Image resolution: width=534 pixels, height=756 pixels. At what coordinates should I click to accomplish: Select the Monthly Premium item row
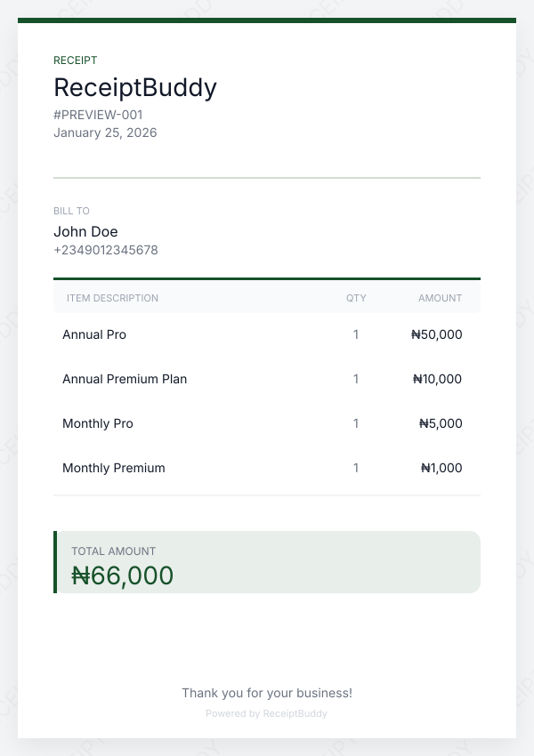[114, 468]
